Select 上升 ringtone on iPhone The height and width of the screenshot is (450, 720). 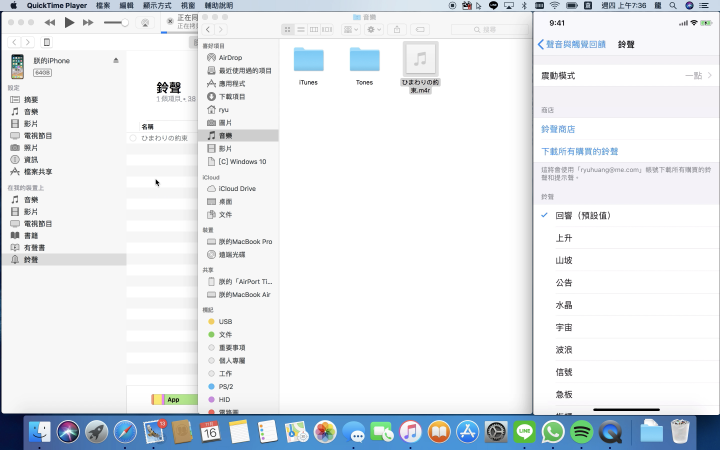626,238
